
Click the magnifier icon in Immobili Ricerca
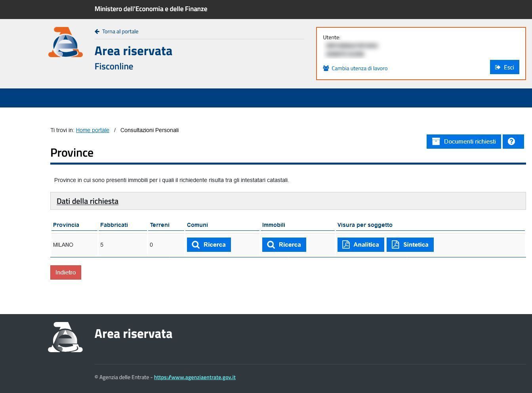coord(271,245)
